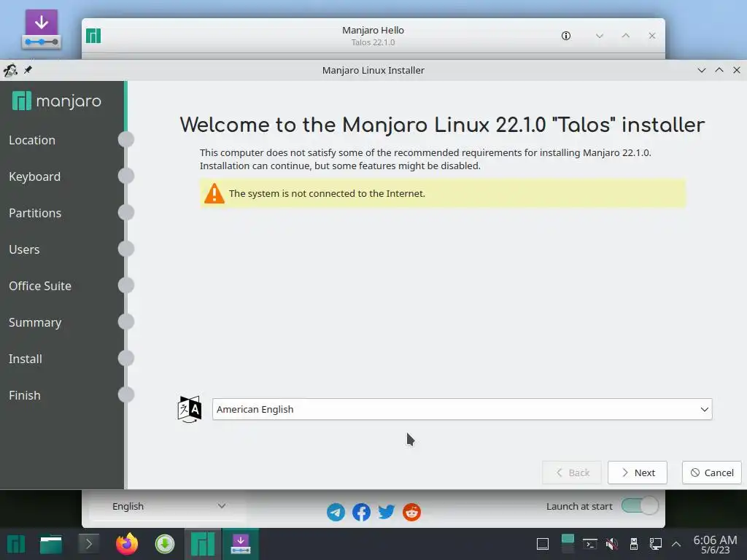The image size is (747, 560).
Task: Click the Manjaro Hello title bar text
Action: (373, 30)
